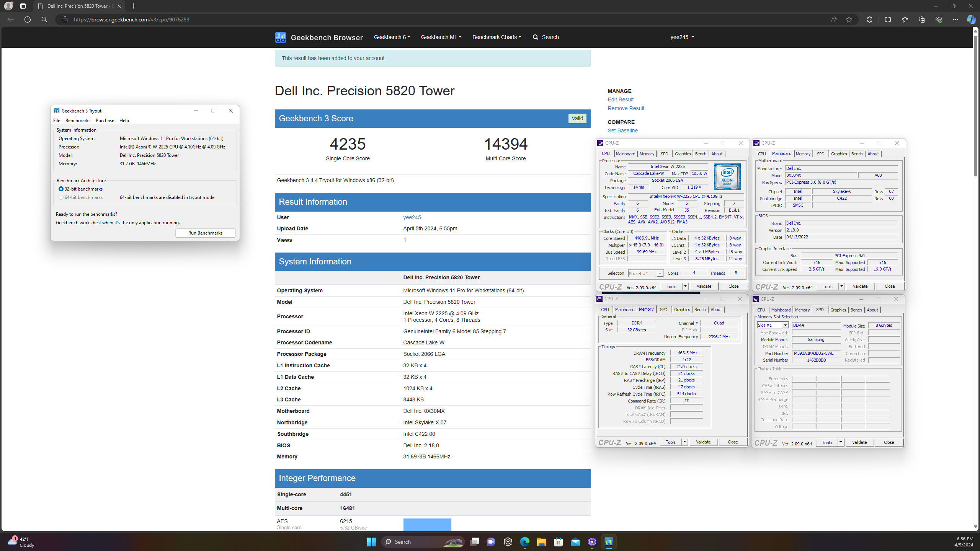The image size is (980, 551).
Task: Open File menu in Geekbench 3 Tryout
Action: click(x=57, y=121)
